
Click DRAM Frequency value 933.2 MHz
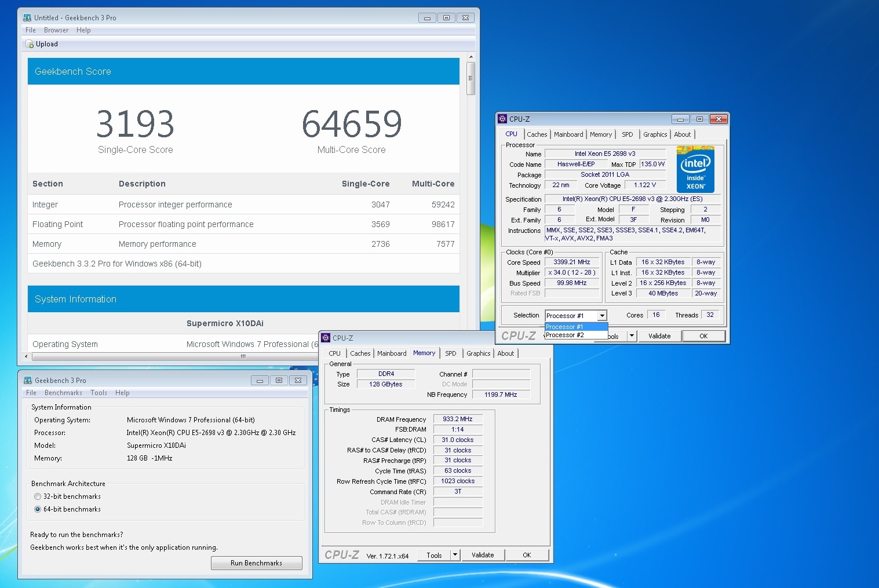pos(458,419)
